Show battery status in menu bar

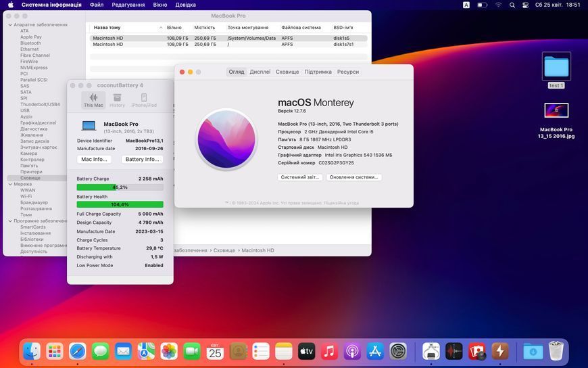pyautogui.click(x=483, y=5)
